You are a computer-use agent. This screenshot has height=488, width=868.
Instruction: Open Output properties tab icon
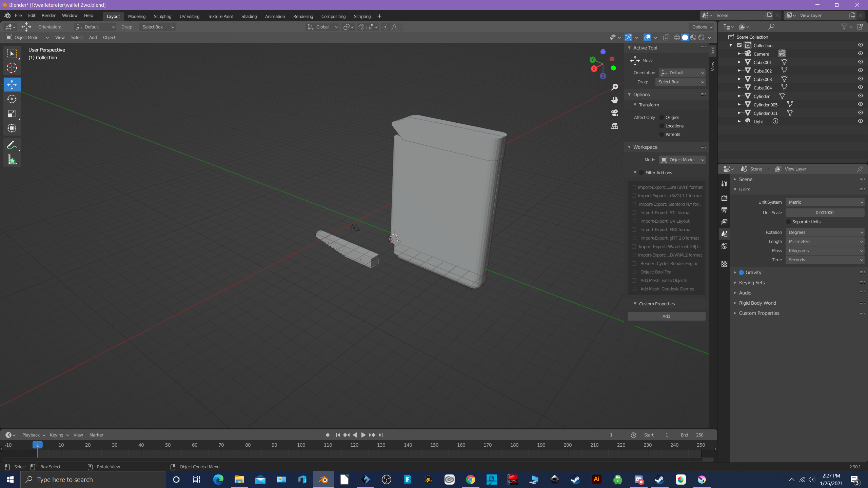(x=724, y=210)
